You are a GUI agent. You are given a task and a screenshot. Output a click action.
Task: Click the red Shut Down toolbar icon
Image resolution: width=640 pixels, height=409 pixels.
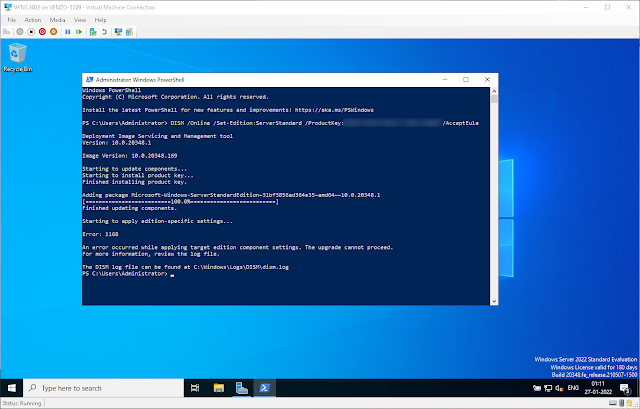click(x=42, y=32)
